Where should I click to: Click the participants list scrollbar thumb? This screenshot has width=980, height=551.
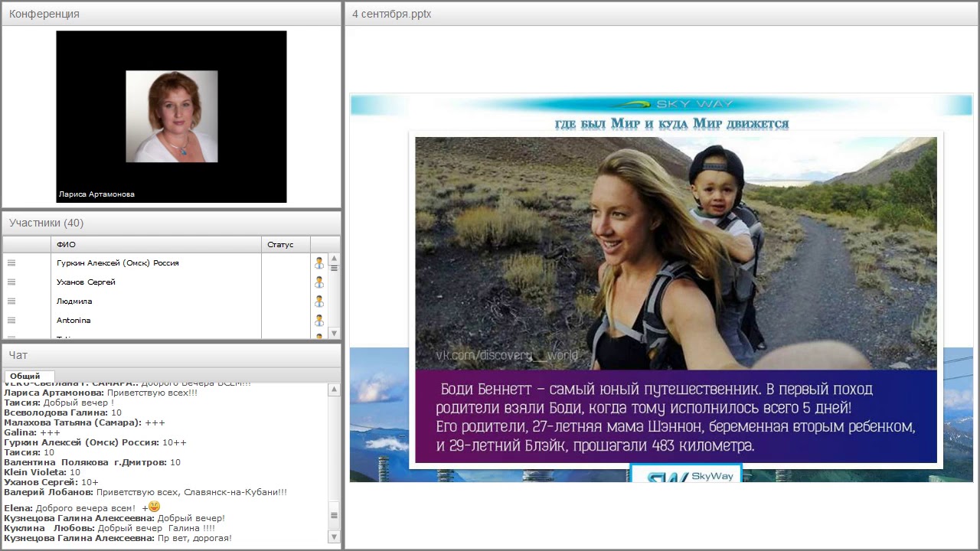(x=334, y=268)
